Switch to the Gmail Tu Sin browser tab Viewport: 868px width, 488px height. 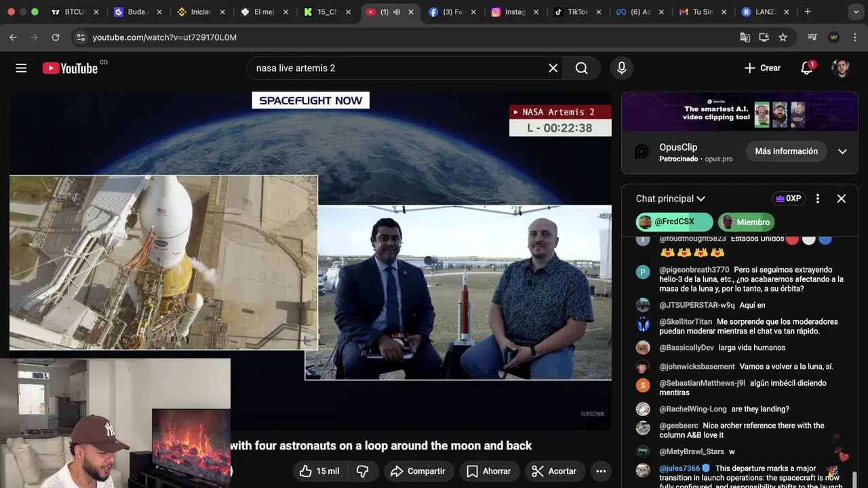point(703,12)
